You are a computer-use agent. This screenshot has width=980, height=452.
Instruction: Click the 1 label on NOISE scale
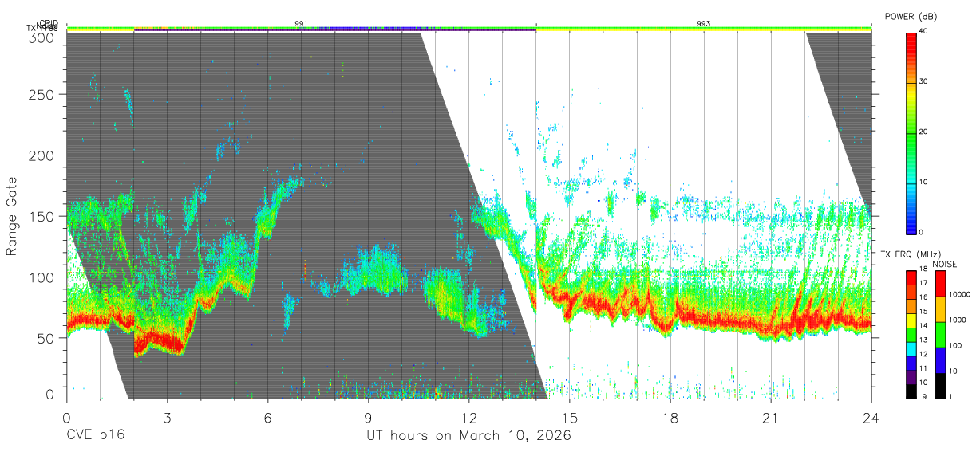click(x=951, y=396)
